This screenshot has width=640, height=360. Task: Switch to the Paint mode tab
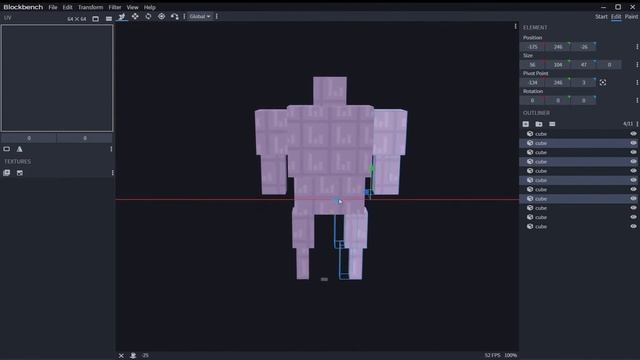point(631,17)
